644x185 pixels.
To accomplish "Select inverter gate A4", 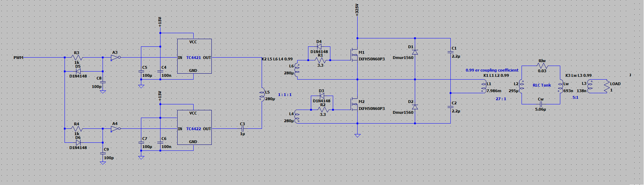I will coord(116,129).
